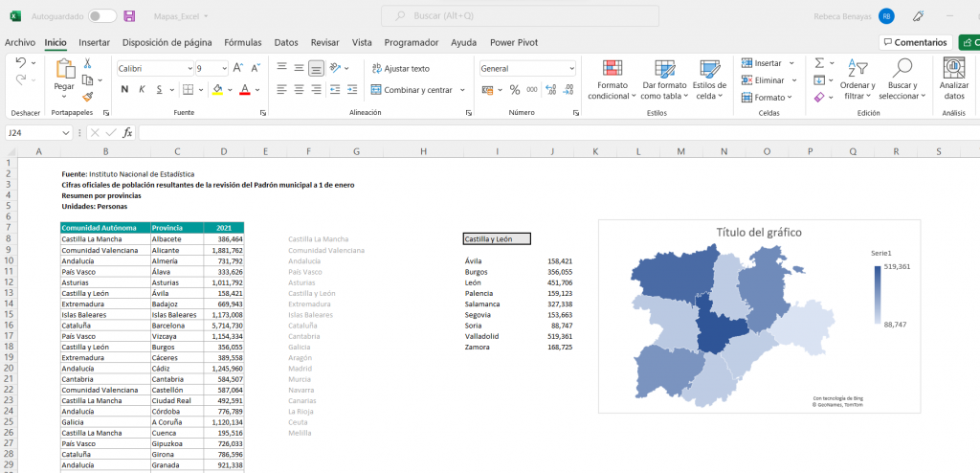Click the percent style icon
Screen dimensions: 980x473
click(515, 89)
